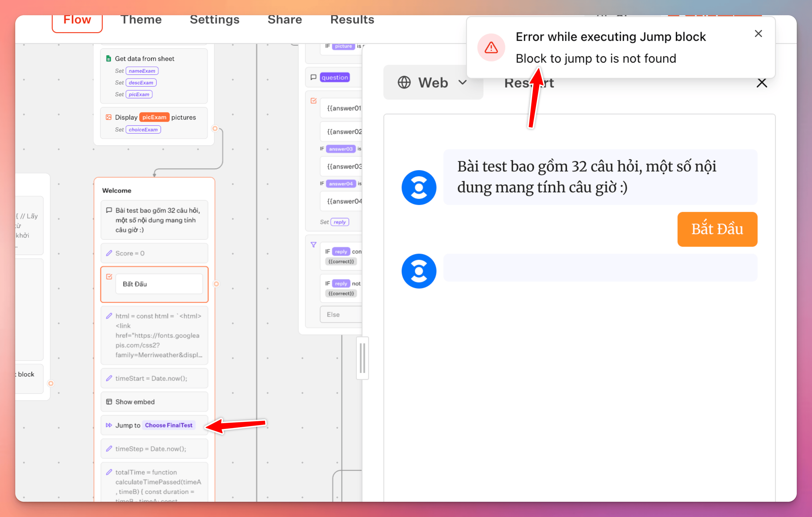Click the pencil icon beside totalTime
The height and width of the screenshot is (517, 812).
[x=109, y=472]
